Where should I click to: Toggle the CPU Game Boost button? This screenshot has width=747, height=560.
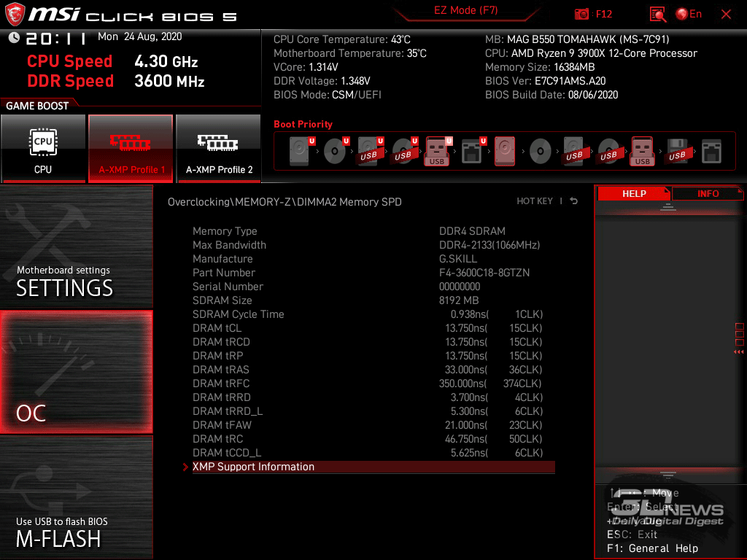click(43, 148)
